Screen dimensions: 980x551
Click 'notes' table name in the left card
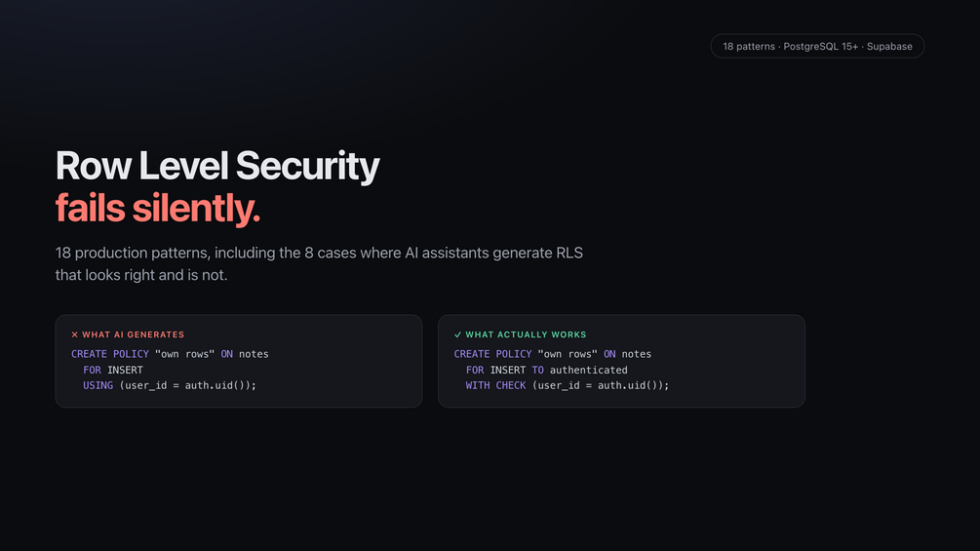[x=254, y=354]
